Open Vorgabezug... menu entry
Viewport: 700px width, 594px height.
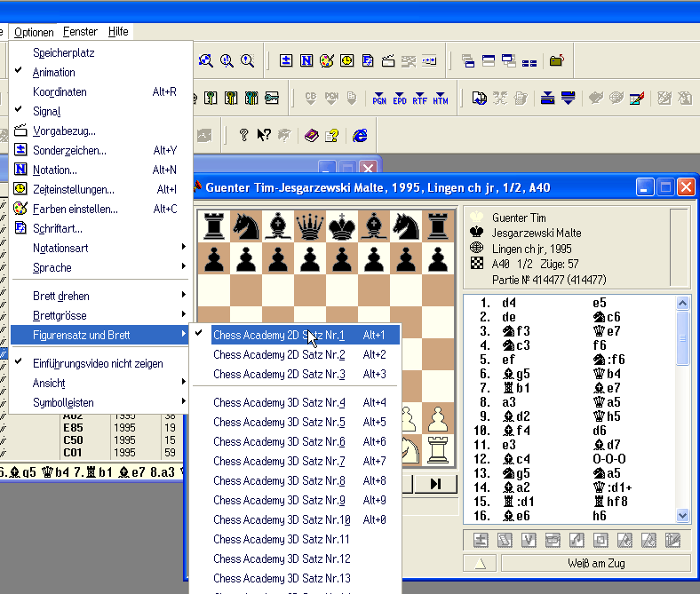101,131
